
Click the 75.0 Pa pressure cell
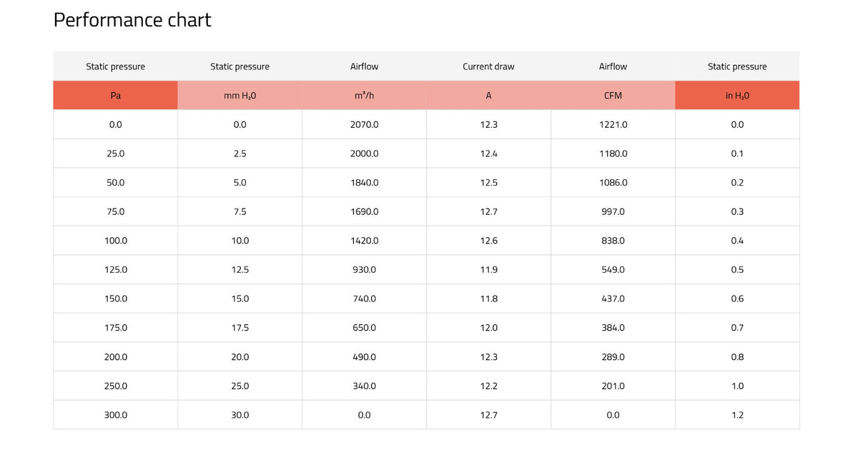pos(116,211)
